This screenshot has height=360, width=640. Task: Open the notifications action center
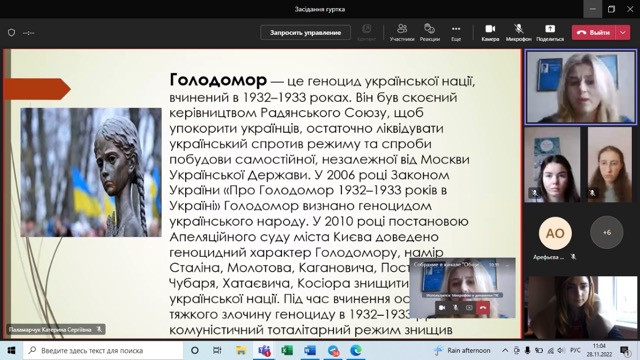coord(624,350)
